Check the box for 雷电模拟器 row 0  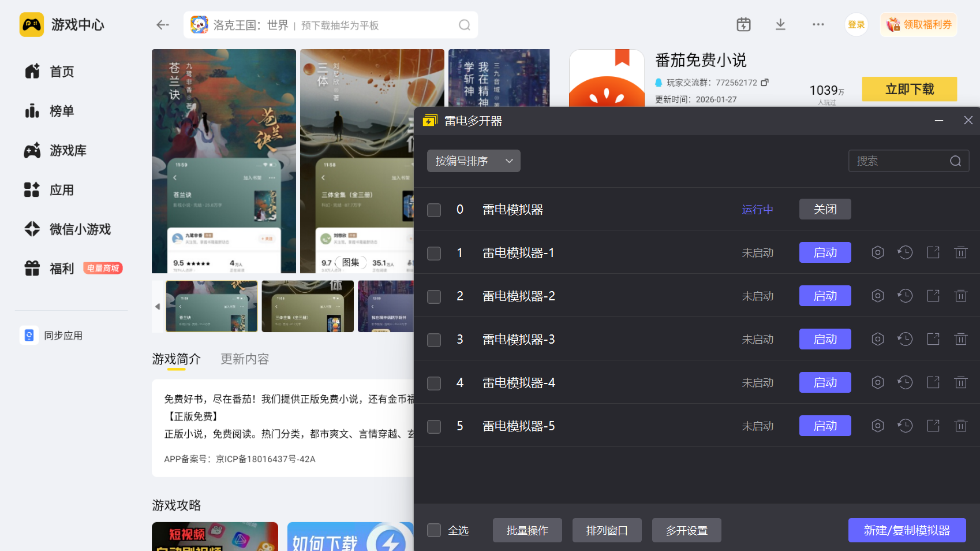(x=434, y=210)
